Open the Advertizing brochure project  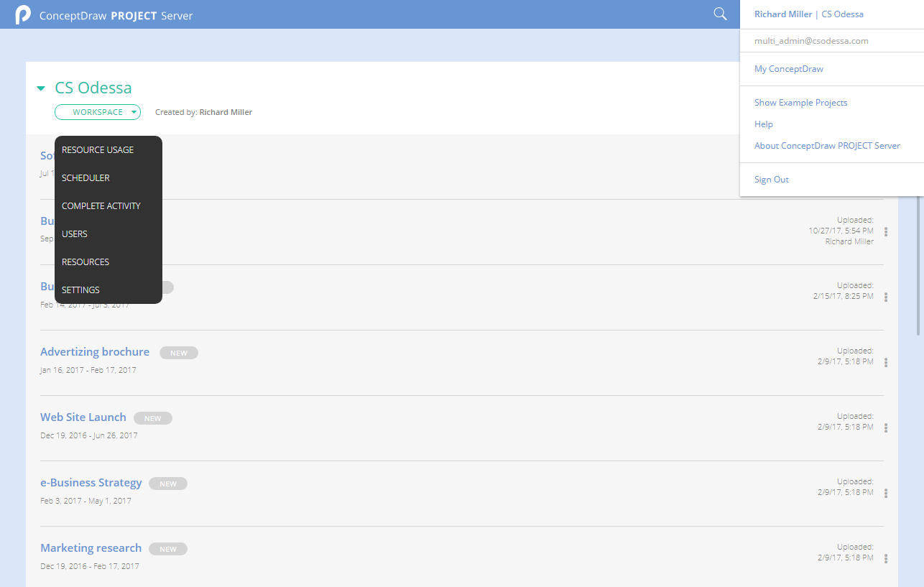[95, 352]
